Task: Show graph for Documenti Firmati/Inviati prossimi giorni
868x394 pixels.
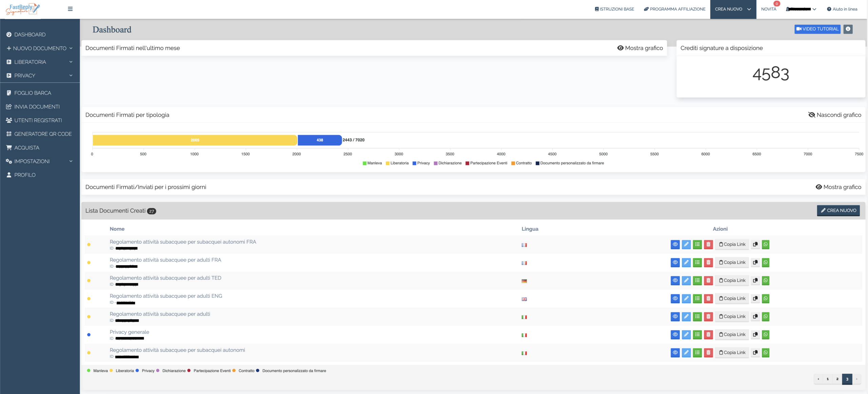Action: point(838,187)
